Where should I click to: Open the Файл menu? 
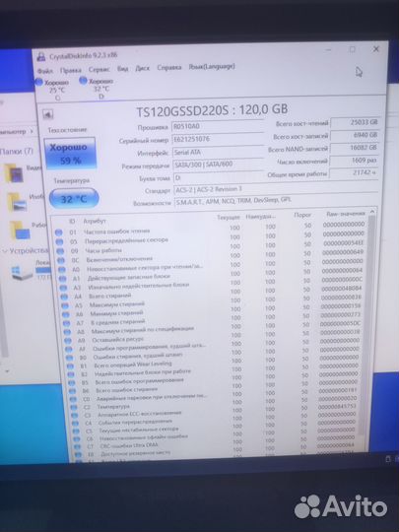coord(45,71)
